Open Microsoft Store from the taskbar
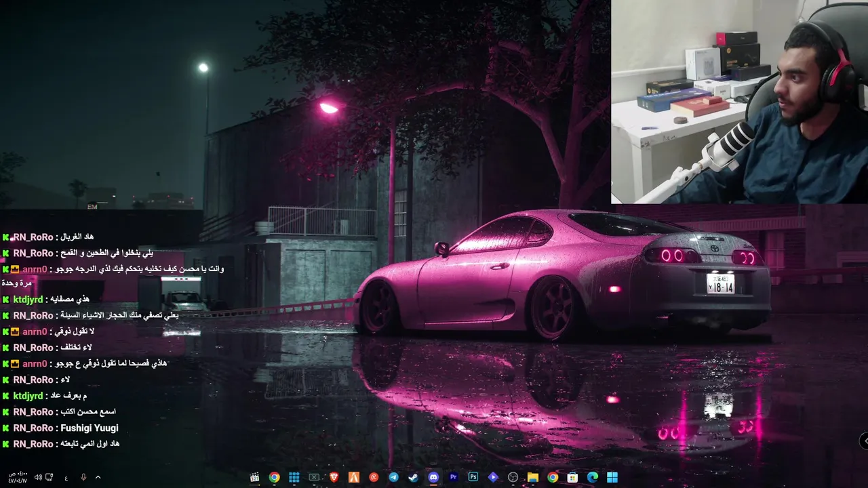The height and width of the screenshot is (488, 868). [x=573, y=477]
